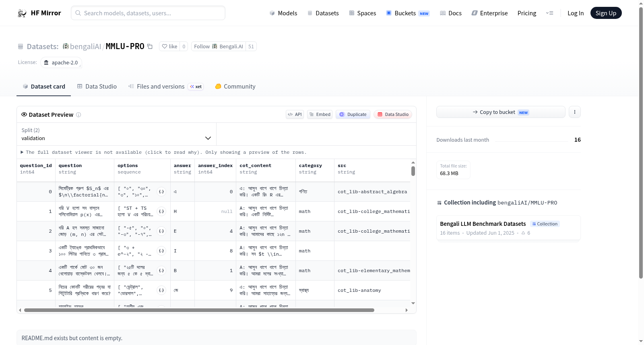The height and width of the screenshot is (345, 644).
Task: Open Models in the top navigation
Action: pyautogui.click(x=283, y=13)
